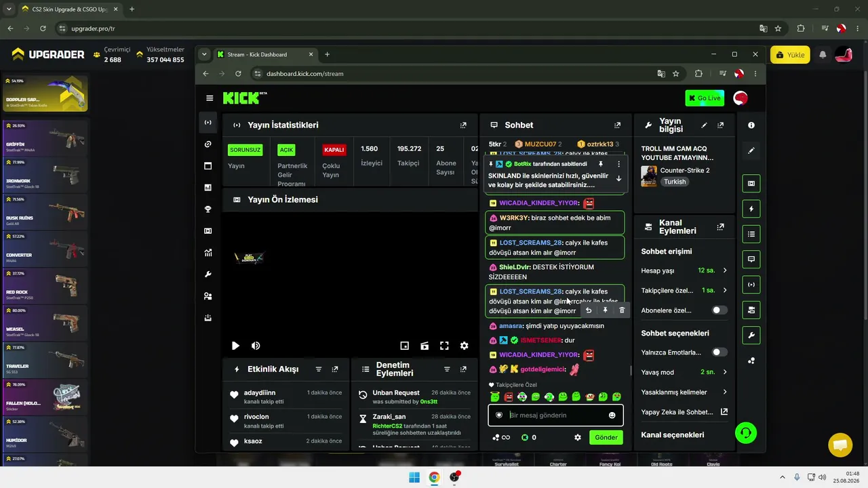Open stream preview settings gear
The image size is (868, 488).
click(x=465, y=346)
